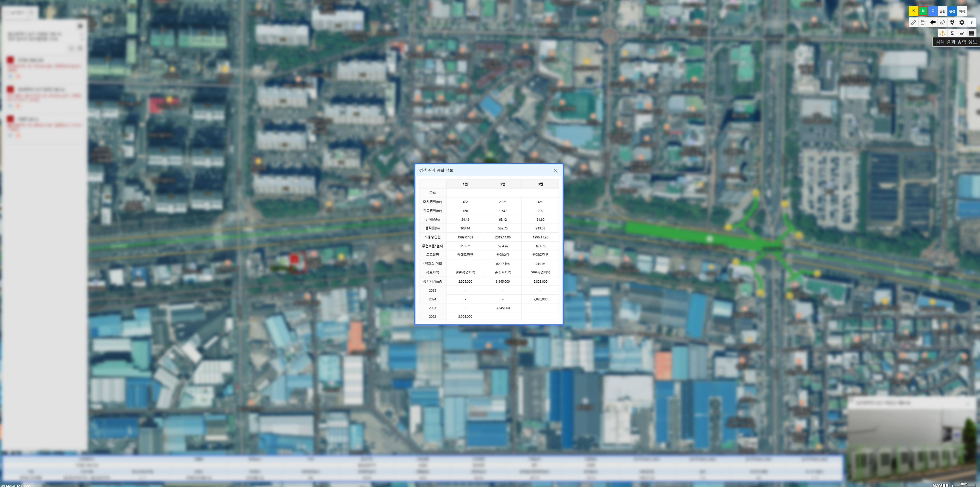Viewport: 980px width, 487px height.
Task: Select the area dimension measurement tool
Action: point(923,23)
